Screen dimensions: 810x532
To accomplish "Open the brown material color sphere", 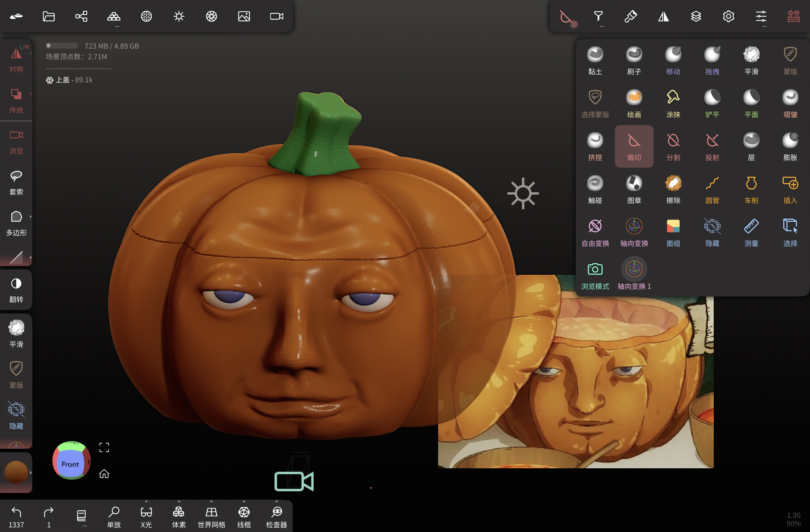I will pyautogui.click(x=16, y=472).
